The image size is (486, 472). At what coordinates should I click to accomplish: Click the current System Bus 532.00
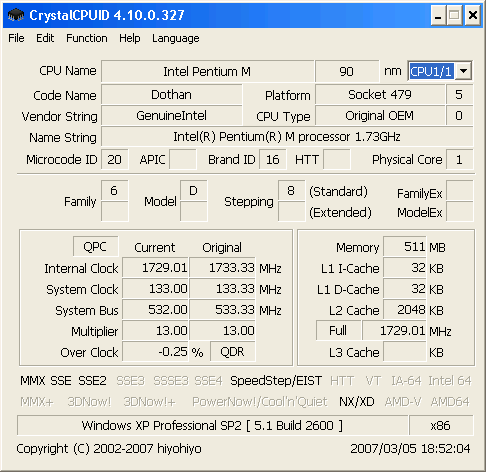click(156, 310)
